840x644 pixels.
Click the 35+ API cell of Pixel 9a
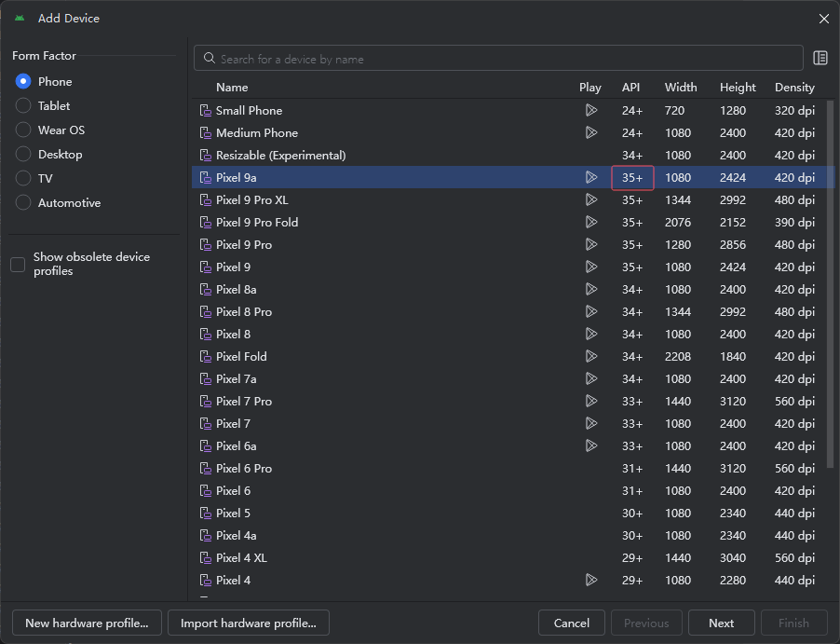coord(632,177)
